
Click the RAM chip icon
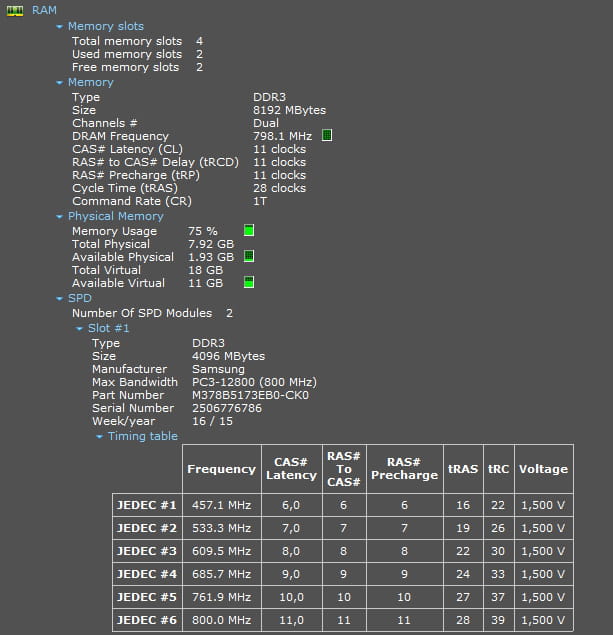point(15,11)
